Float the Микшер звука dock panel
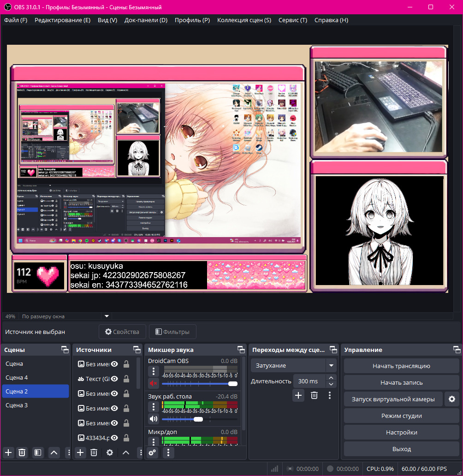The image size is (463, 476). (241, 350)
